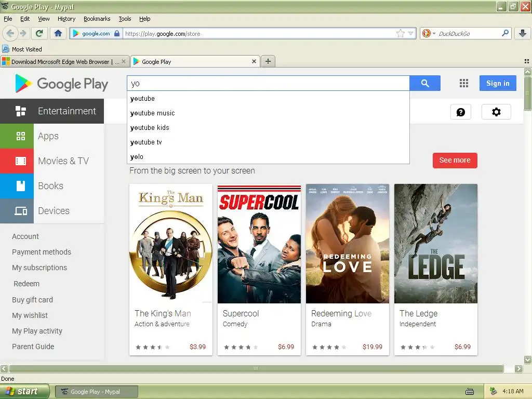The width and height of the screenshot is (532, 399).
Task: Open the File menu
Action: tap(8, 19)
